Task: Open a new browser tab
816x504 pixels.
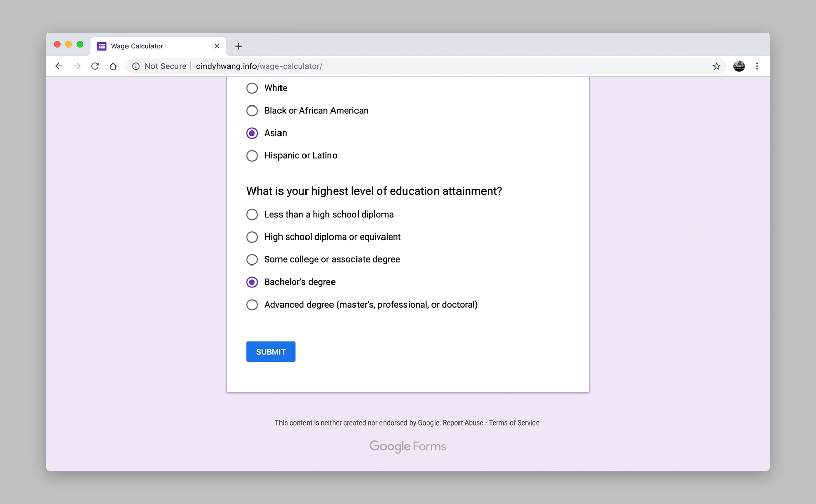Action: [x=238, y=46]
